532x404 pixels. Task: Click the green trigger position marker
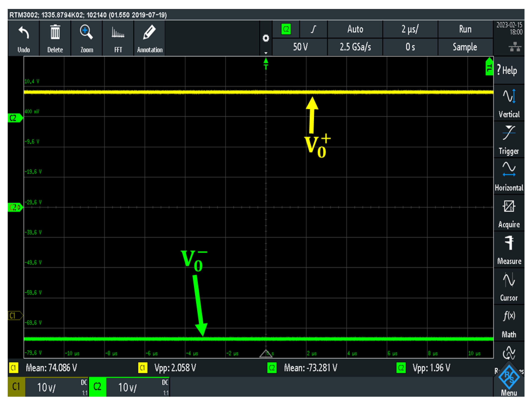pos(266,64)
